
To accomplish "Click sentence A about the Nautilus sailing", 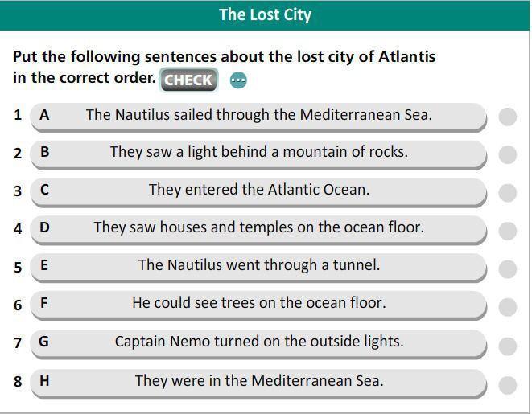I will click(x=258, y=117).
